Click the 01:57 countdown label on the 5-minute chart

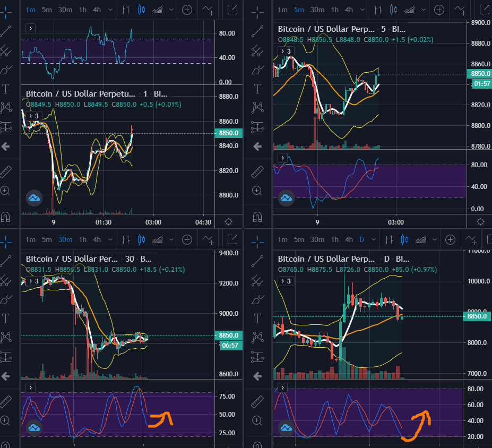481,84
